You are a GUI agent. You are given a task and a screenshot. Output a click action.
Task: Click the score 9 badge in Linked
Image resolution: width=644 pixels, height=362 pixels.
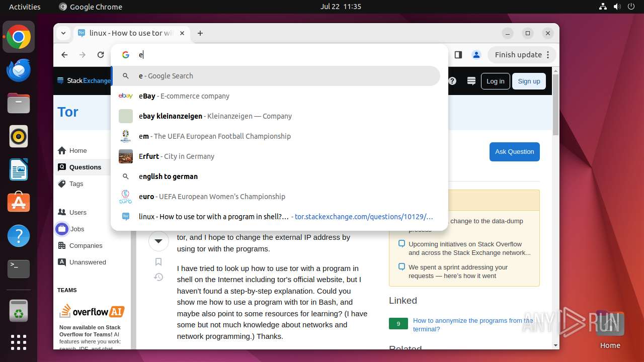(x=398, y=324)
